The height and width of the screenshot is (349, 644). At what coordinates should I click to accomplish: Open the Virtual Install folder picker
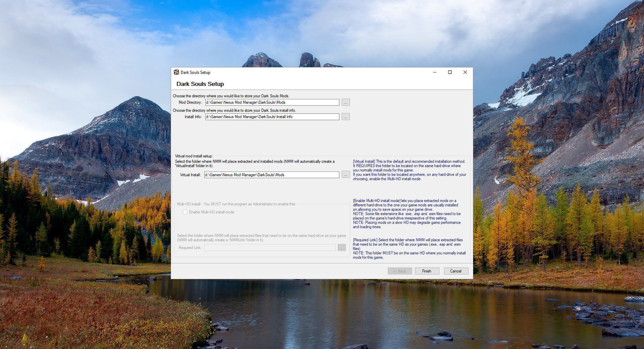pos(345,174)
